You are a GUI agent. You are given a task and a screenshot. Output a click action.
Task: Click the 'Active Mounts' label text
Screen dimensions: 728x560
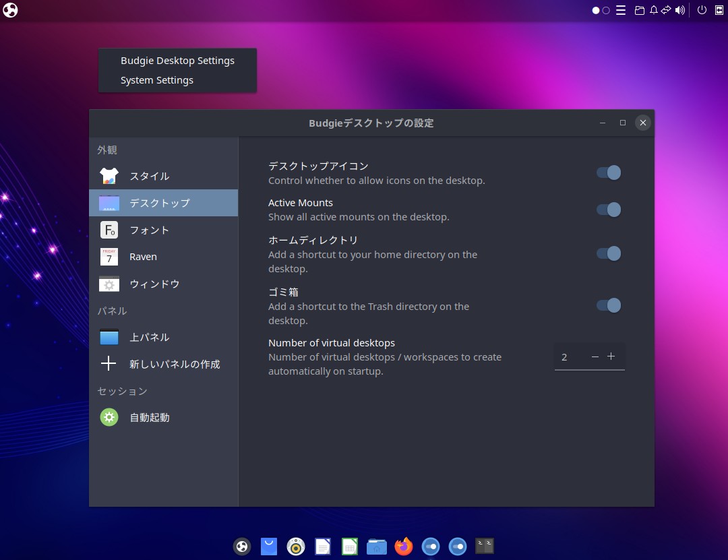[301, 203]
